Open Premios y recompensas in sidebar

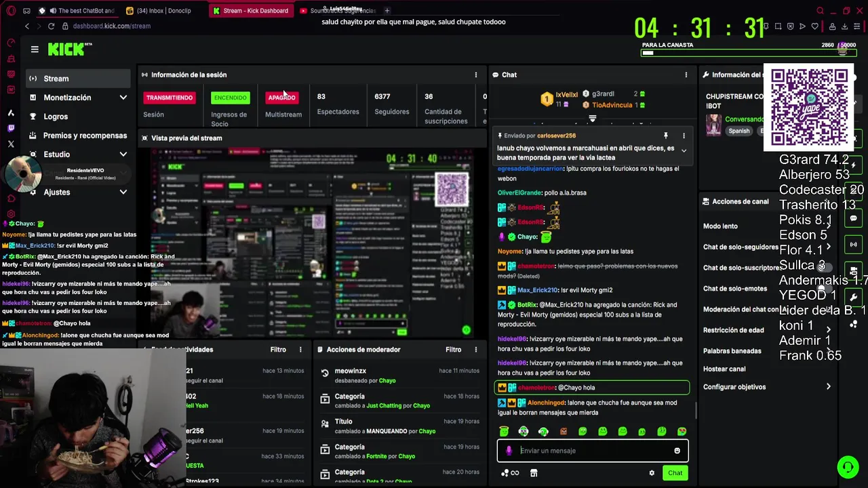[78, 136]
